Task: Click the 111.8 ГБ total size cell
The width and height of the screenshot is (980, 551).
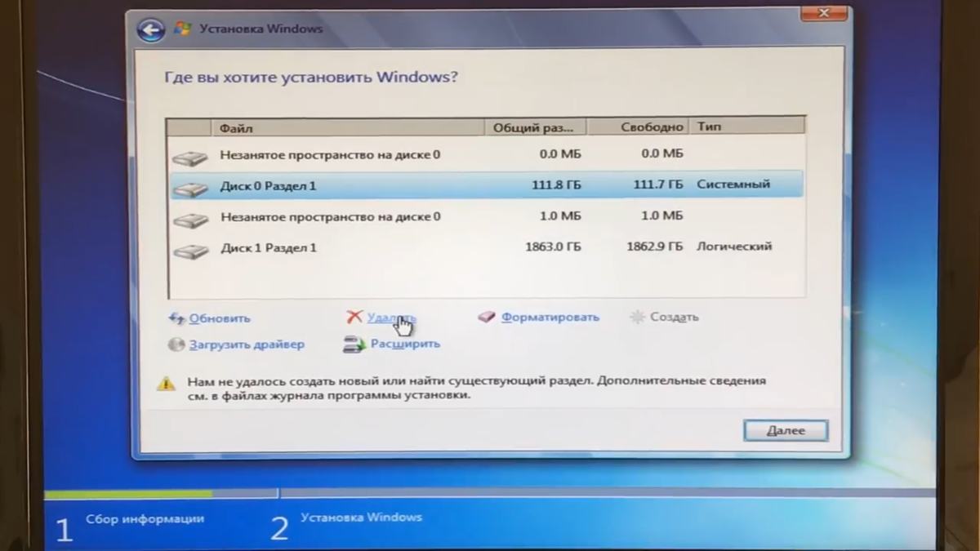Action: 556,185
